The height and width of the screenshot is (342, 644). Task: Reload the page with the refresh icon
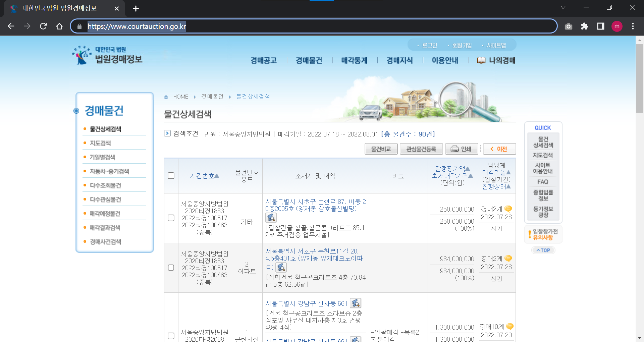click(43, 26)
